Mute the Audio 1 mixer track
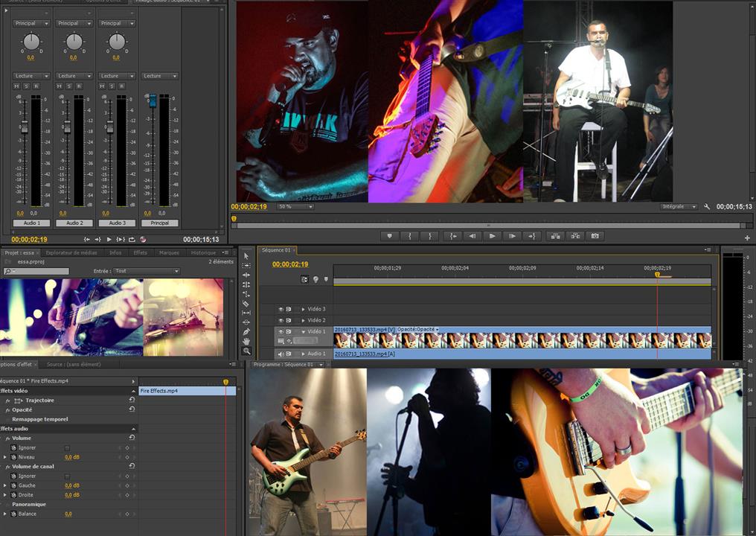 point(16,86)
